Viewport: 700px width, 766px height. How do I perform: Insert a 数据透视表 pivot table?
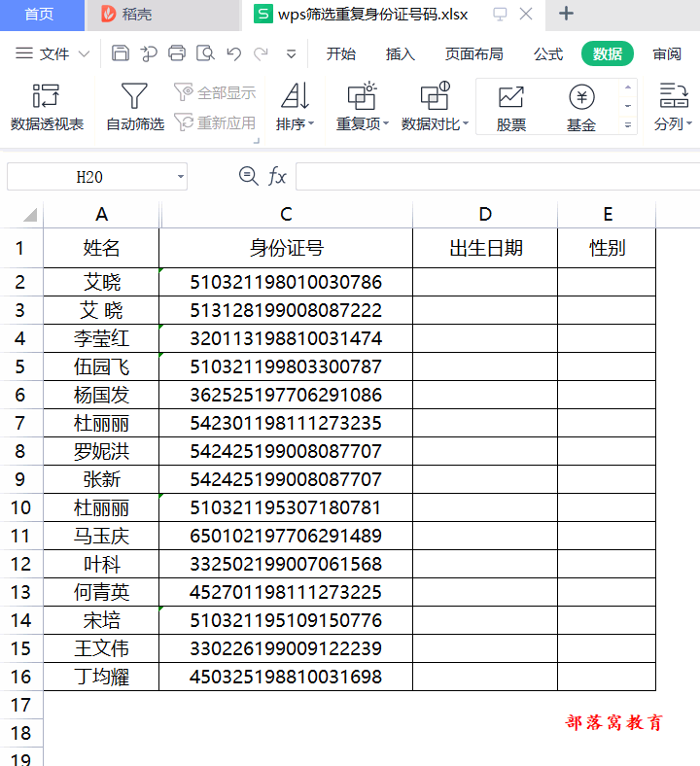coord(47,107)
